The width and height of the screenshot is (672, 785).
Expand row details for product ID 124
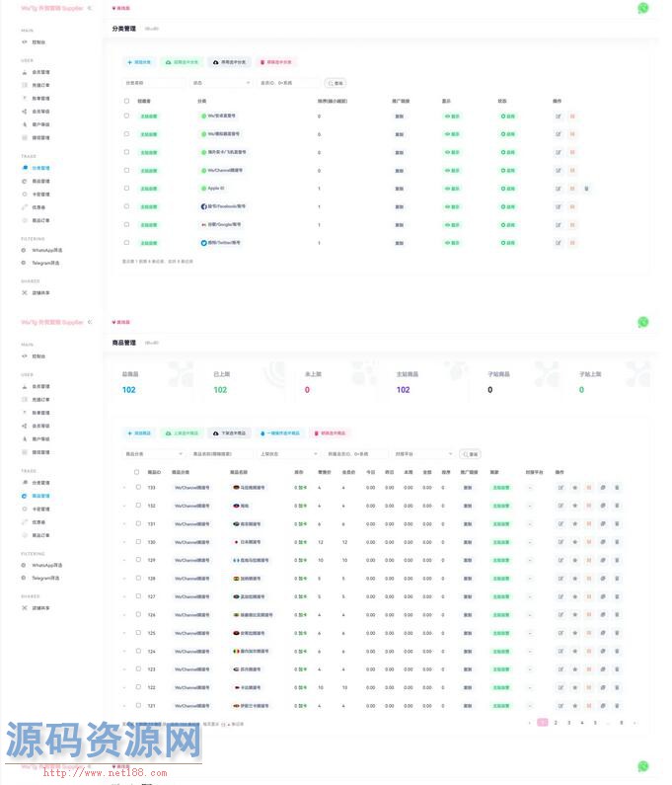point(124,652)
